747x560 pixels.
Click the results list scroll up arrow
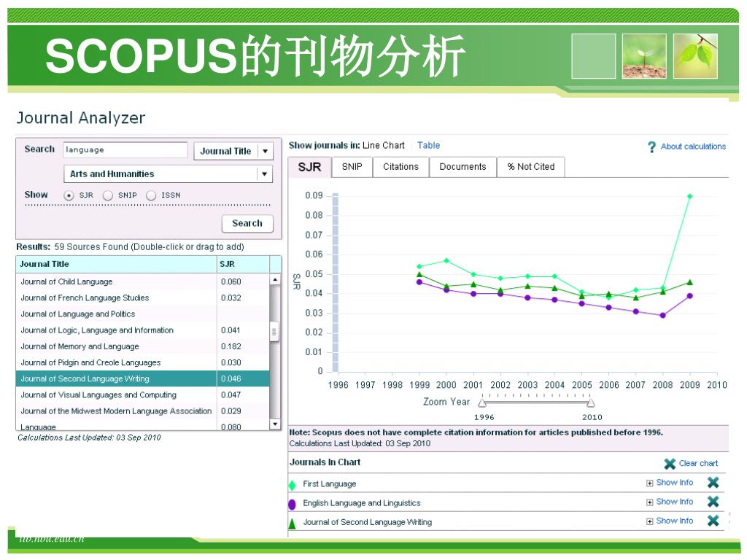[275, 279]
